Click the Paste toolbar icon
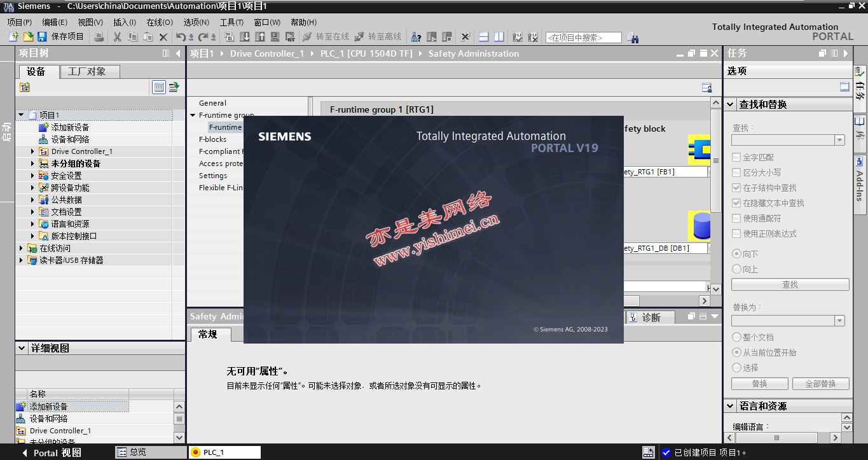 [148, 37]
